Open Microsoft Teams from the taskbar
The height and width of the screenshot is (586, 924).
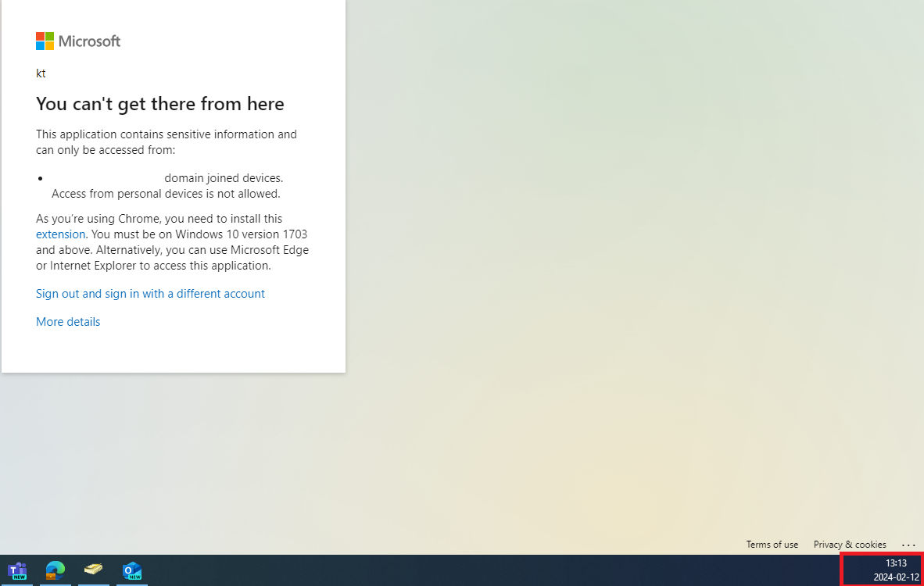(x=17, y=570)
